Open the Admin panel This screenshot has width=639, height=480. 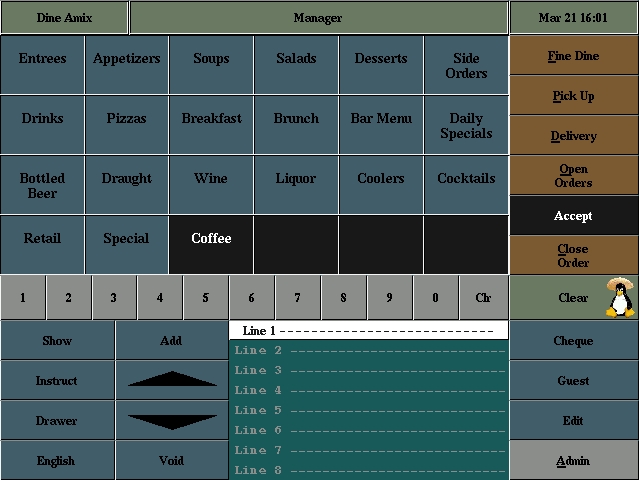(573, 460)
